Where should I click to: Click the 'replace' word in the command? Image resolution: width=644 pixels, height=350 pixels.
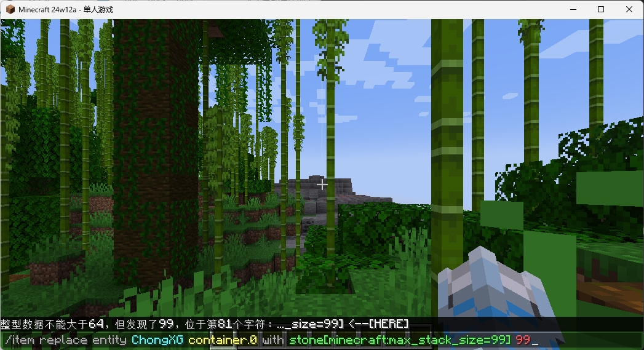pyautogui.click(x=63, y=340)
